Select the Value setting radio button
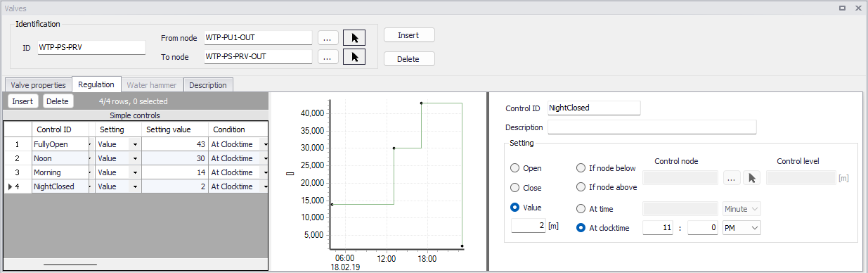Viewport: 868px width, 273px height. tap(515, 208)
